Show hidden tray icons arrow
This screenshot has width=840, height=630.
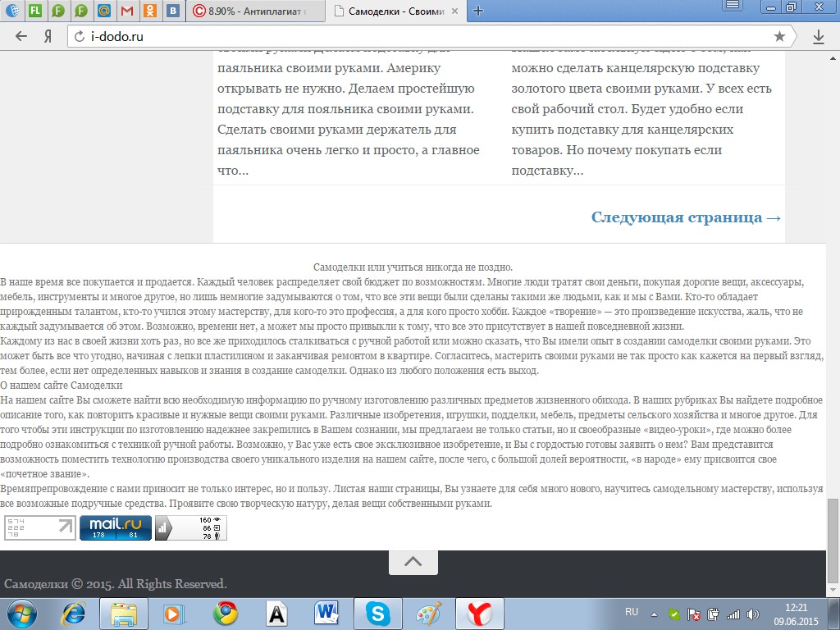[654, 614]
